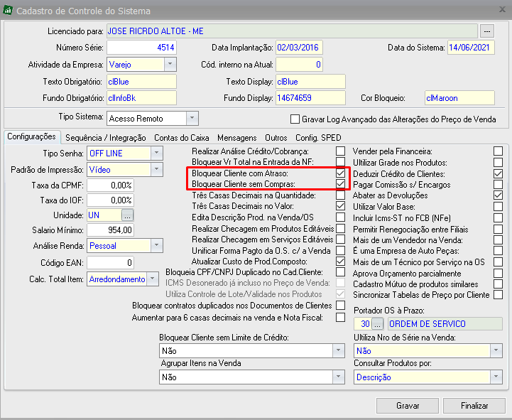The height and width of the screenshot is (420, 512).
Task: Switch to the Contas do Caixa tab
Action: pyautogui.click(x=182, y=138)
